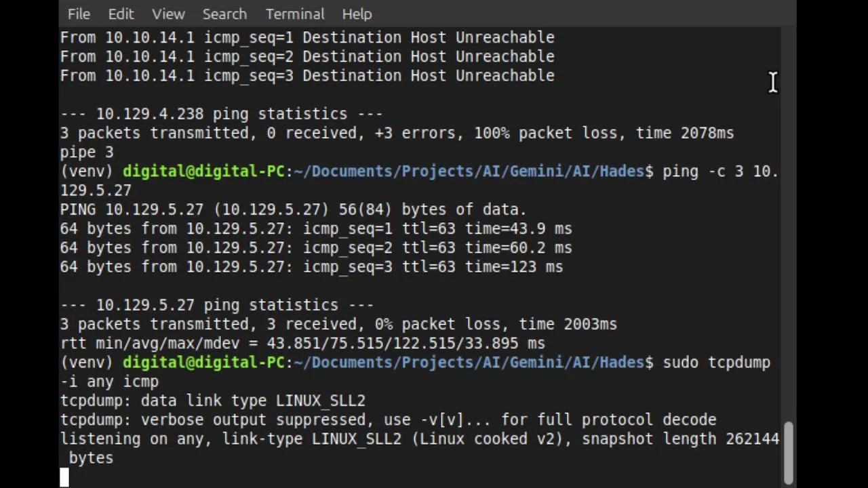The image size is (868, 488).
Task: Open the File menu
Action: point(79,14)
